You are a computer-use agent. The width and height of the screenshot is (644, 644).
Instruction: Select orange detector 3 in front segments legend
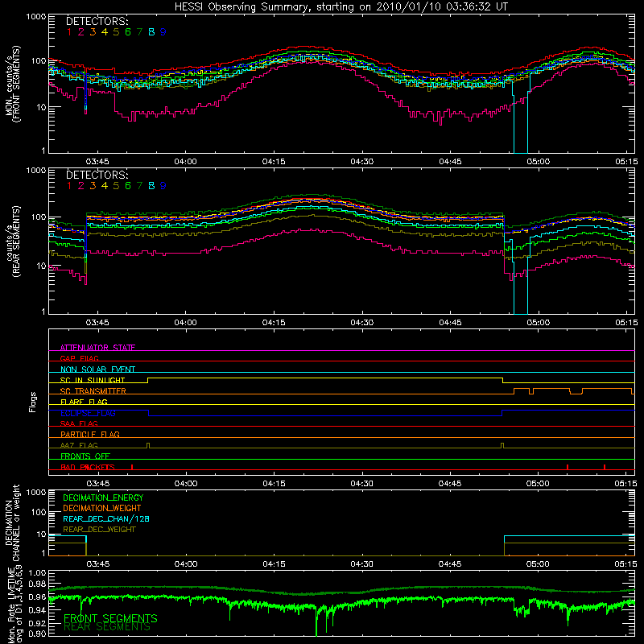(93, 31)
